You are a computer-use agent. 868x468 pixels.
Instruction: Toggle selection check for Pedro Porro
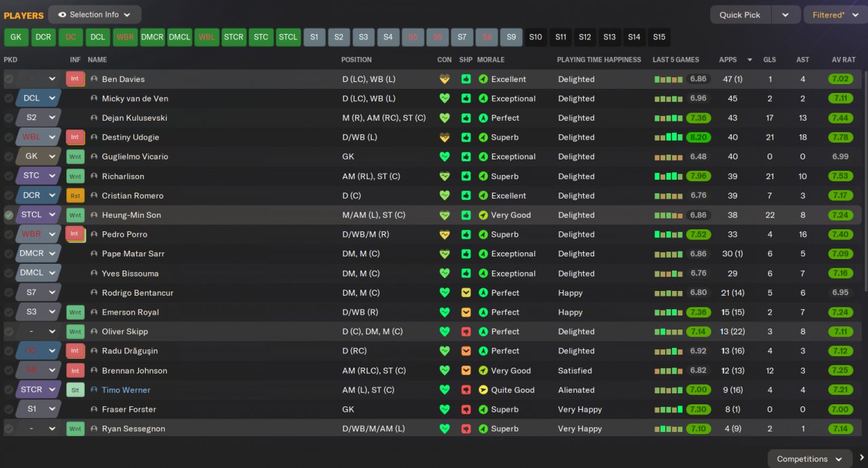click(8, 234)
